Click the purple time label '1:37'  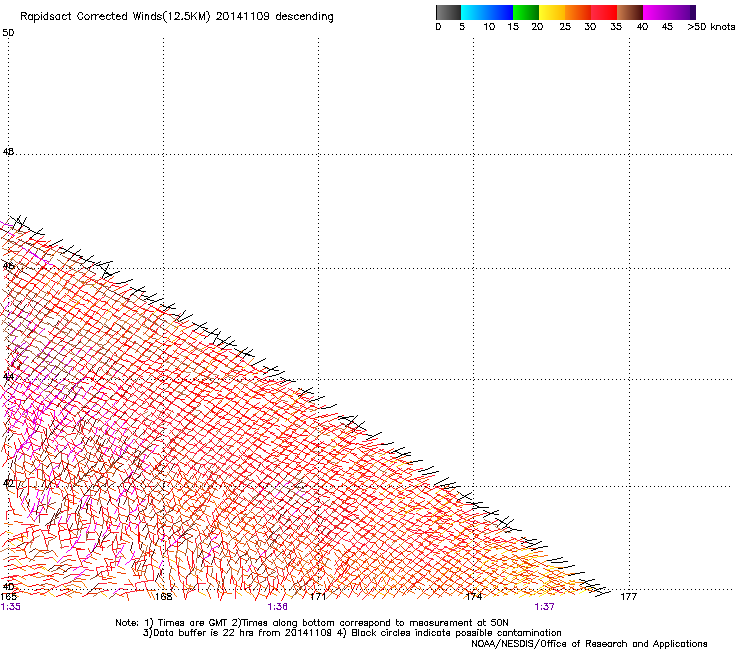pyautogui.click(x=544, y=607)
